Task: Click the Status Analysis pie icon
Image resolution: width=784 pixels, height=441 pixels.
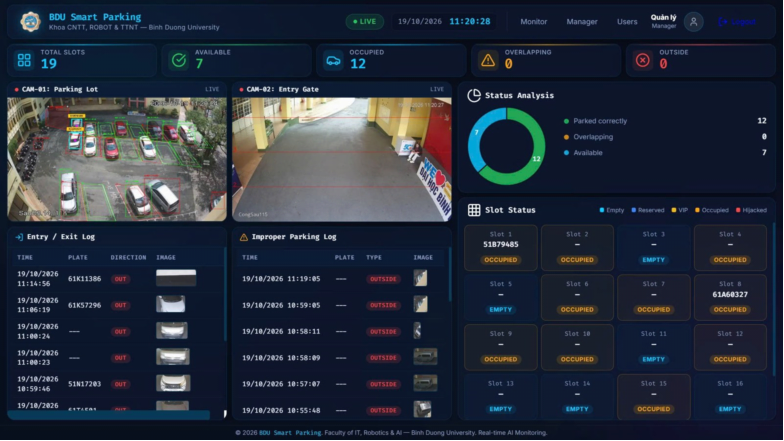Action: (x=474, y=96)
